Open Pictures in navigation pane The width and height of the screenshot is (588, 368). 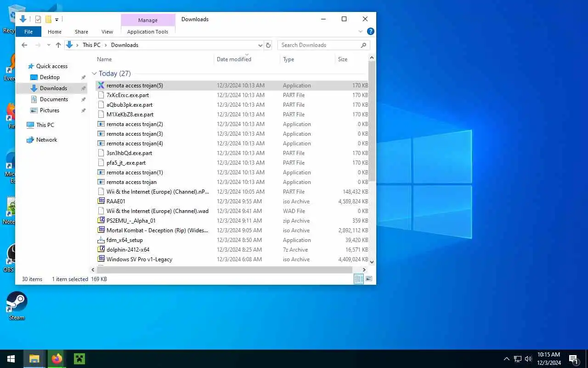pos(50,110)
